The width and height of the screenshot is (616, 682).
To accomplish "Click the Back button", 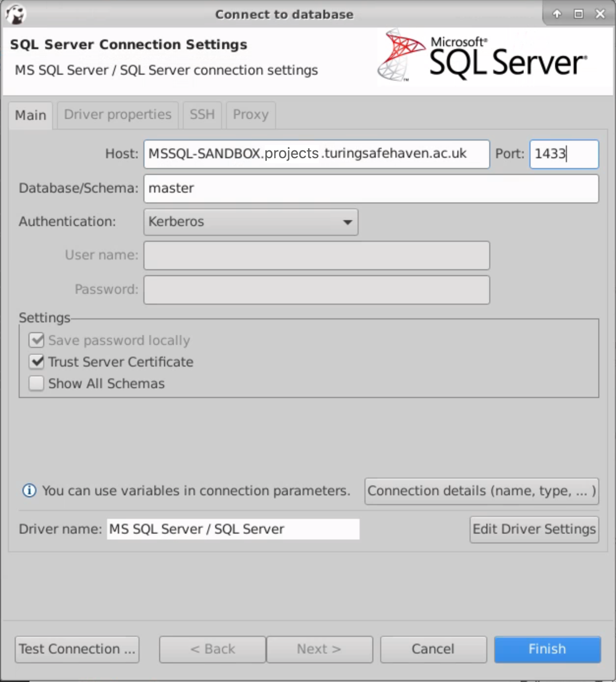I will (x=213, y=649).
